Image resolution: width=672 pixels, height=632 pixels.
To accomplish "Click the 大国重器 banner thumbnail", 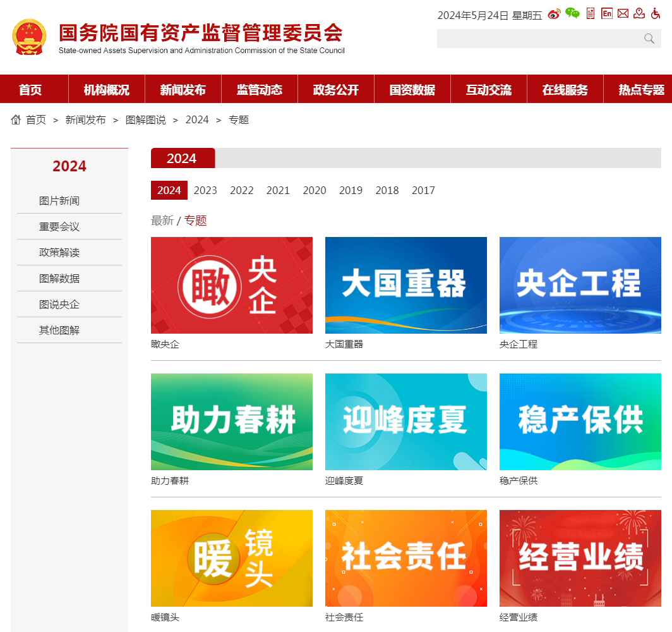I will pos(405,285).
